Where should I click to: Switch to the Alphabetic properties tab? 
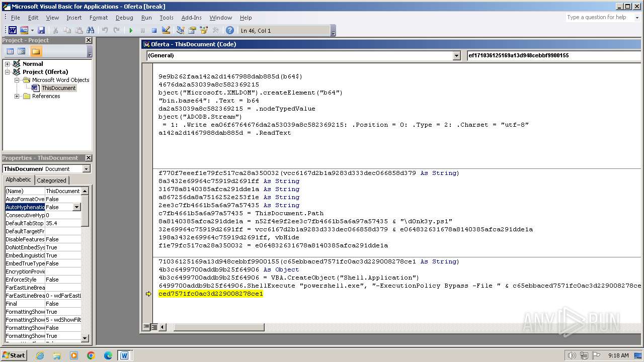19,180
